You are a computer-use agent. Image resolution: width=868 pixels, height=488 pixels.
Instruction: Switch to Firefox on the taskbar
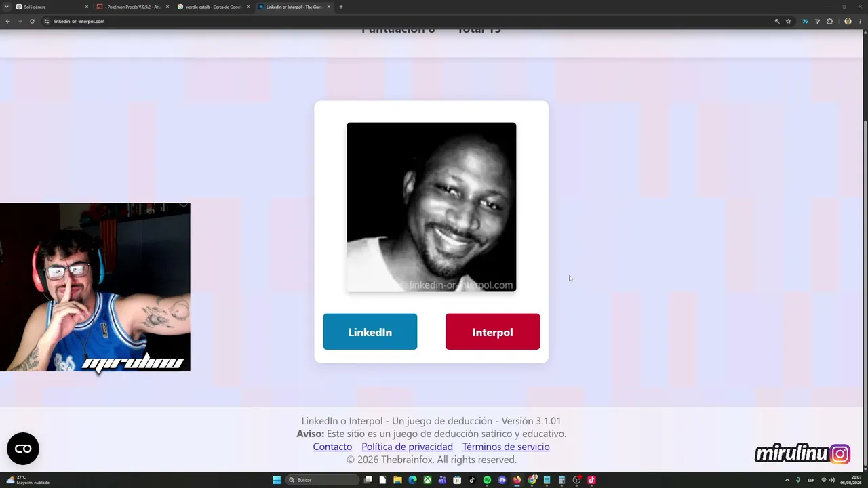point(517,480)
